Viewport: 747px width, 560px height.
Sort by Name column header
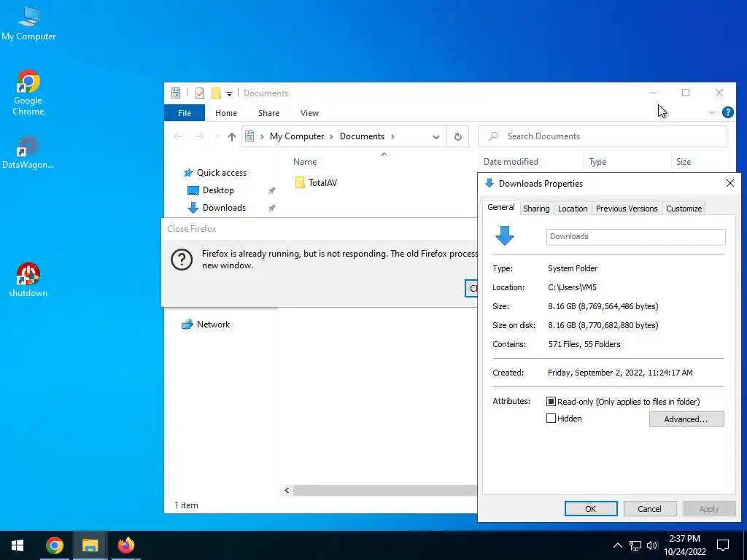[x=305, y=162]
